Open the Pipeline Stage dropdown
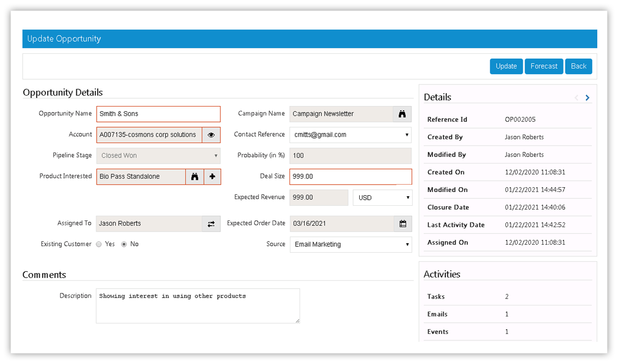 coord(158,156)
